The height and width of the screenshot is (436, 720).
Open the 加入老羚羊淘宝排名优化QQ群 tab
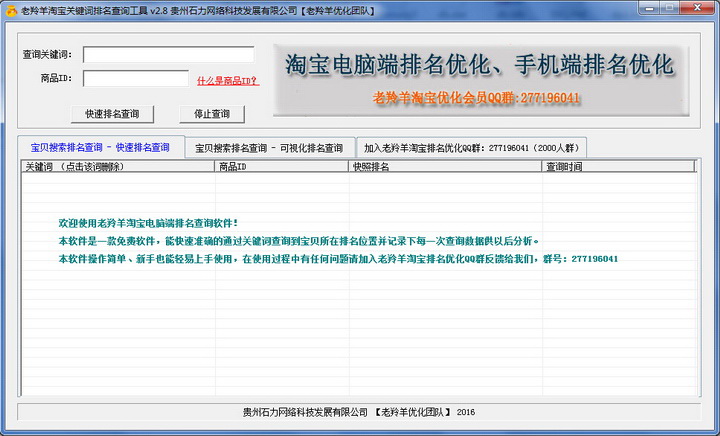(x=471, y=148)
